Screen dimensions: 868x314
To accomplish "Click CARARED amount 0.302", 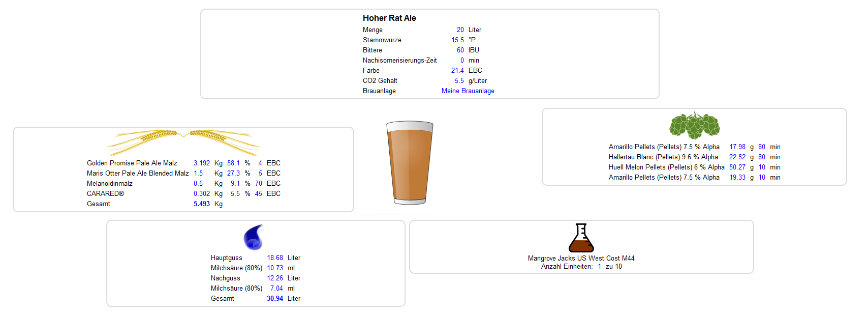I will [201, 194].
